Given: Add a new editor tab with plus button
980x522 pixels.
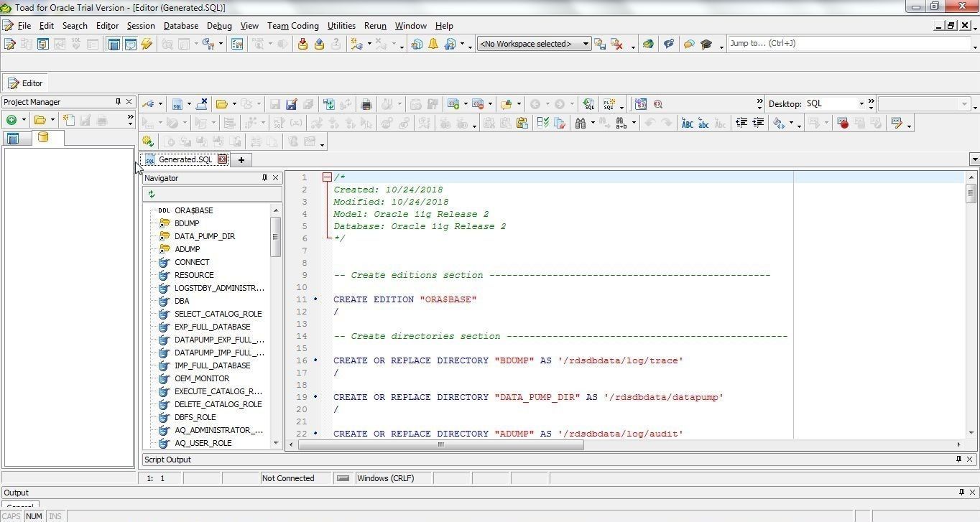Looking at the screenshot, I should tap(241, 160).
